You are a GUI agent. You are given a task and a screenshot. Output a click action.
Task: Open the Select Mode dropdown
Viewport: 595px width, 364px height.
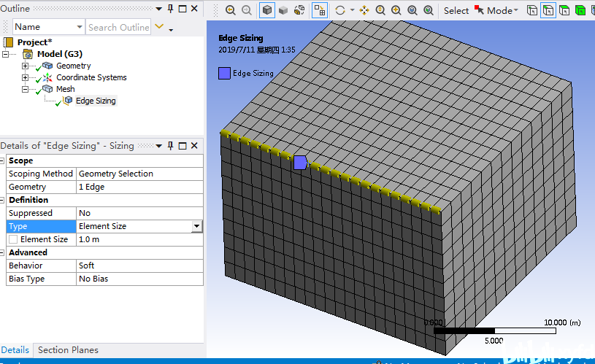pyautogui.click(x=502, y=11)
